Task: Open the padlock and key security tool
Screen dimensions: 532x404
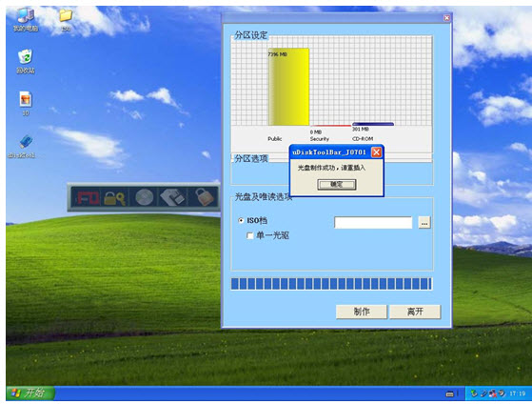Action: 114,198
